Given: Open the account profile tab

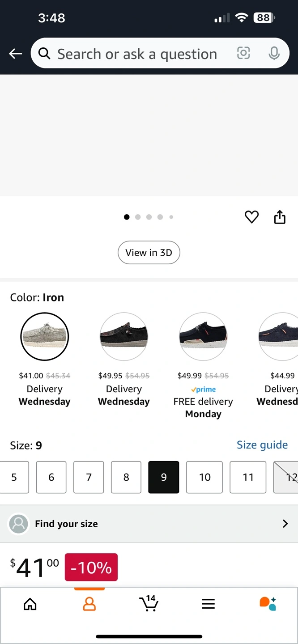Looking at the screenshot, I should tap(89, 604).
